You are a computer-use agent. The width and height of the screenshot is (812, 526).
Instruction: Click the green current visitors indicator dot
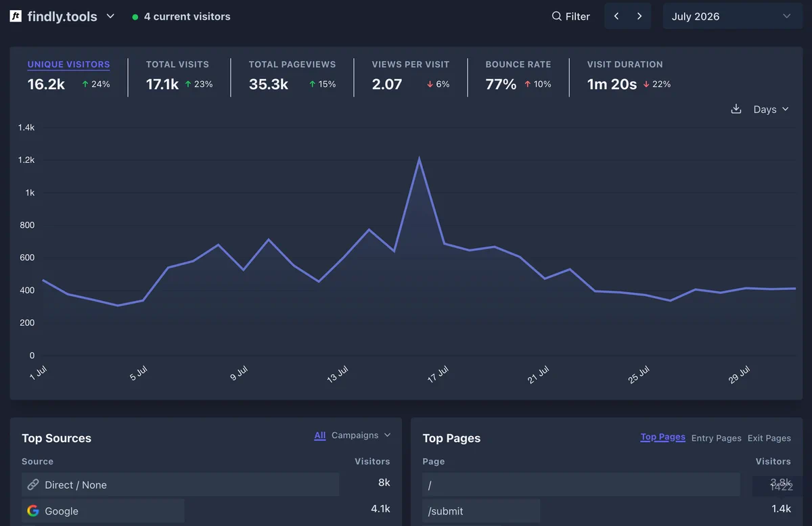tap(135, 17)
